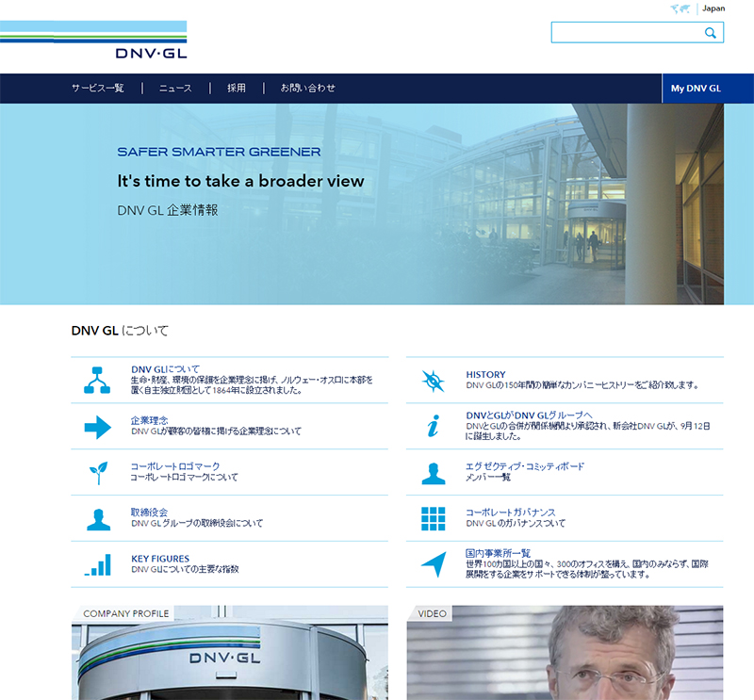Click the SAFER SMARTER GREENER tagline
The width and height of the screenshot is (754, 700).
coord(220,152)
